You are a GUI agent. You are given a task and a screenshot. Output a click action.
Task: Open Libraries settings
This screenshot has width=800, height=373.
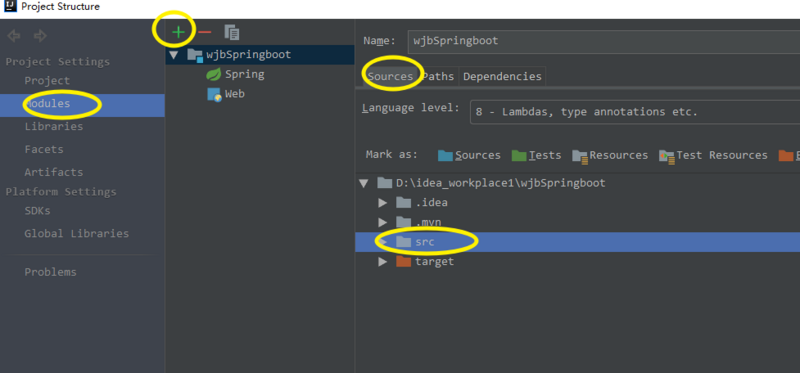click(54, 127)
